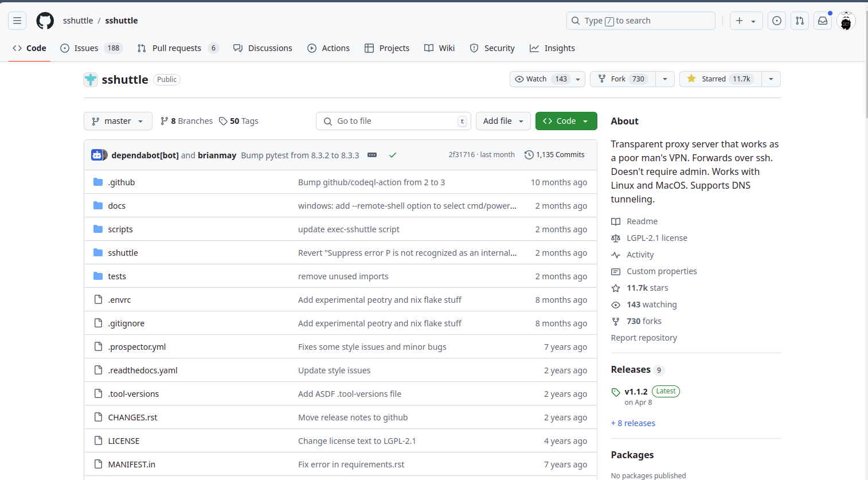The width and height of the screenshot is (868, 480).
Task: Open the docs folder
Action: 117,206
